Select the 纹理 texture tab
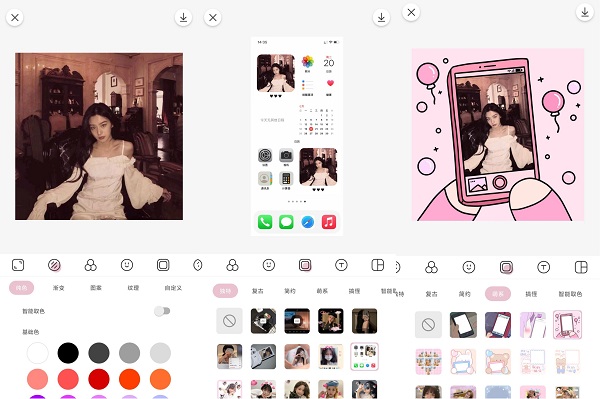Image resolution: width=600 pixels, height=399 pixels. (x=133, y=288)
